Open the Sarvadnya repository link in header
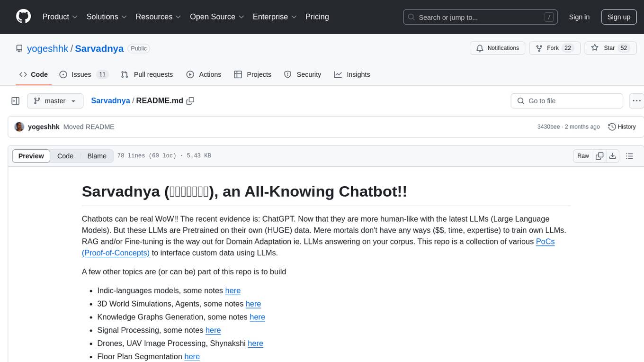The height and width of the screenshot is (362, 644). [x=99, y=48]
